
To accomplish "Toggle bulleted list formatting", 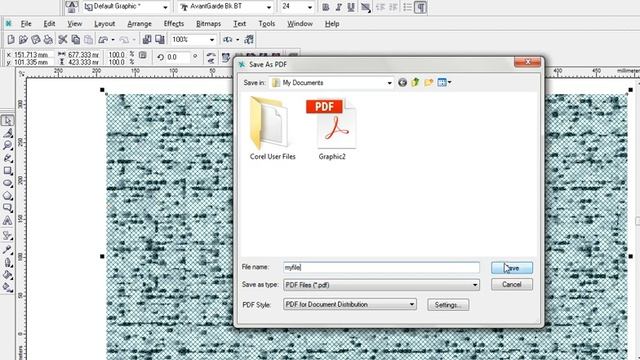I will [x=407, y=7].
